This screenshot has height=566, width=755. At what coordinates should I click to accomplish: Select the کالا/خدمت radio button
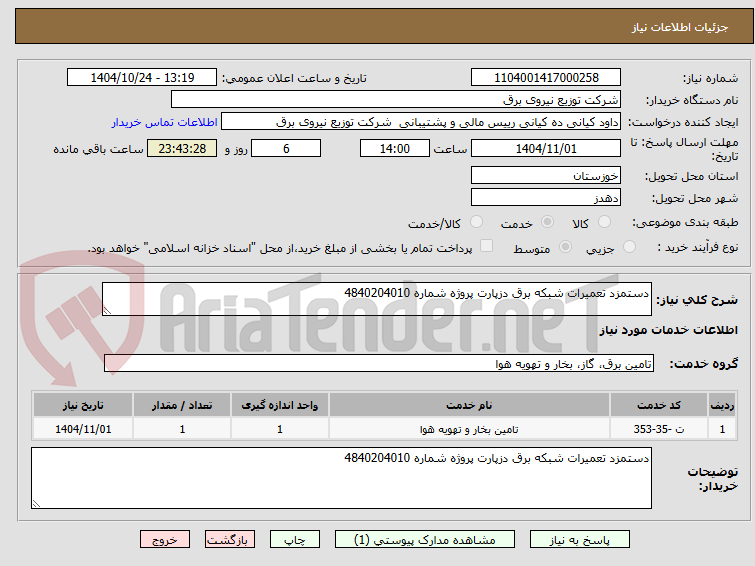click(476, 222)
